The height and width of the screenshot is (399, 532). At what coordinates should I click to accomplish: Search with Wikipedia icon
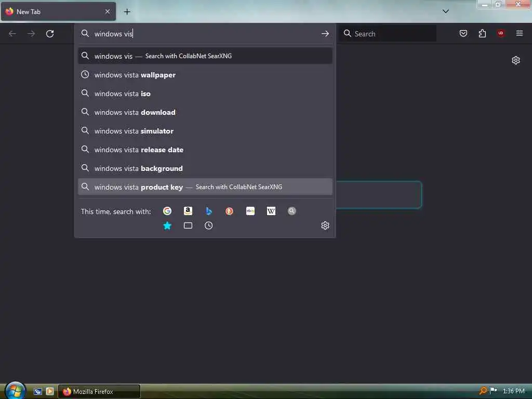pyautogui.click(x=271, y=211)
